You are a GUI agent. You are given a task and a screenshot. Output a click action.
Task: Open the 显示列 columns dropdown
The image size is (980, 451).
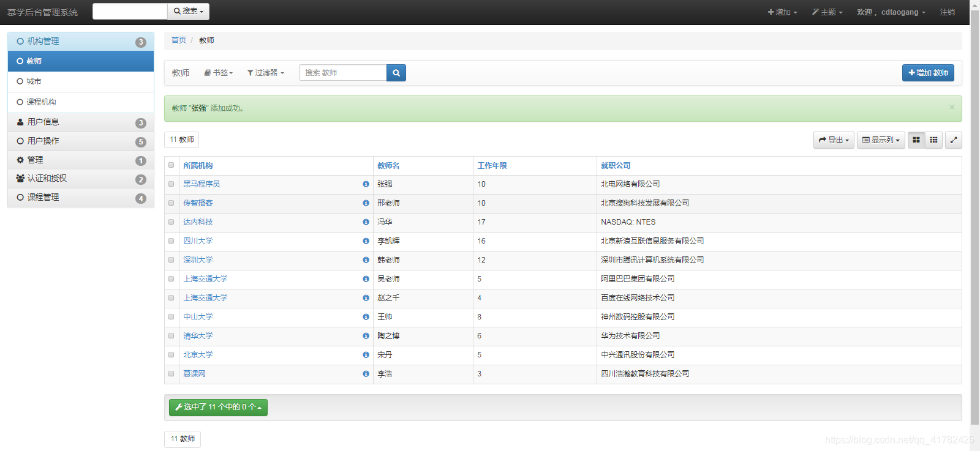coord(881,140)
